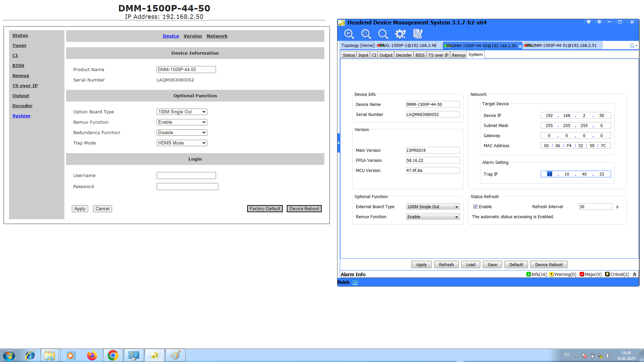
Task: Open the Option Board Type dropdown
Action: 182,112
